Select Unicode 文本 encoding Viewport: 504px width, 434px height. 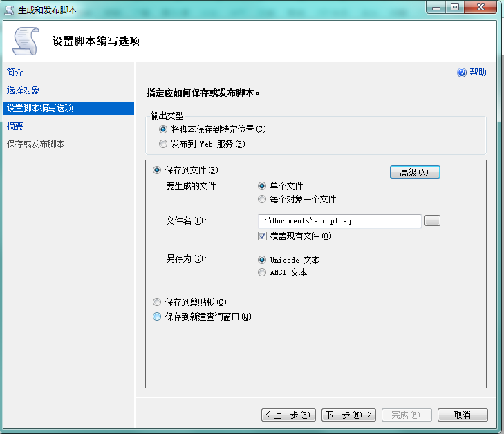[x=263, y=260]
